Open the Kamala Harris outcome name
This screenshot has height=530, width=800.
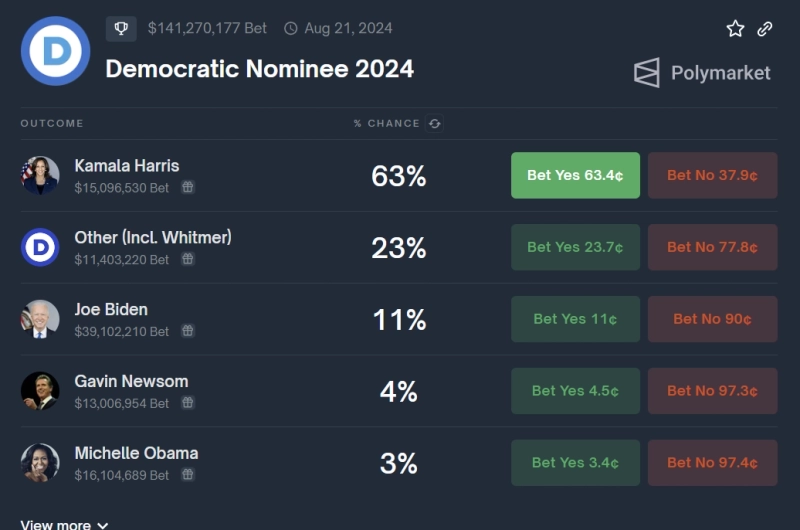point(127,165)
